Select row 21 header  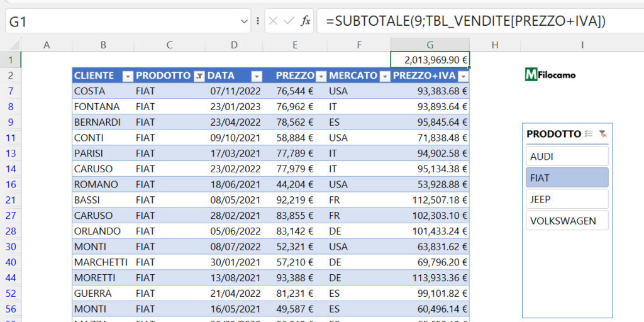[x=11, y=200]
